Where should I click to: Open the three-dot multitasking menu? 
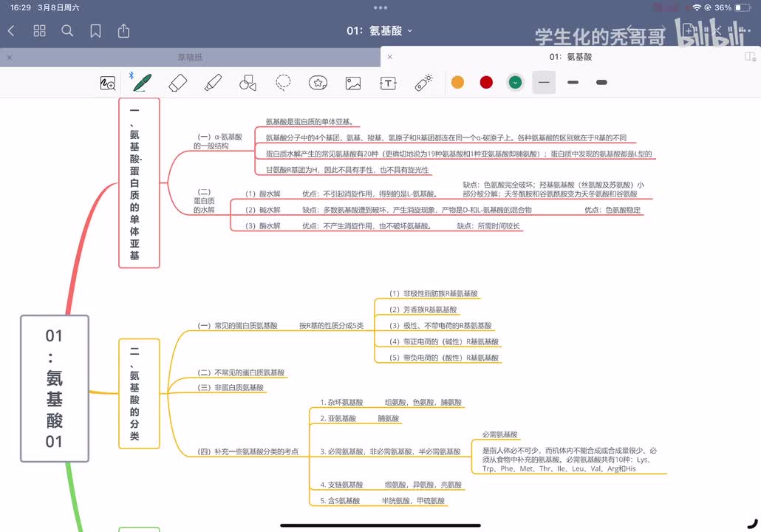380,7
